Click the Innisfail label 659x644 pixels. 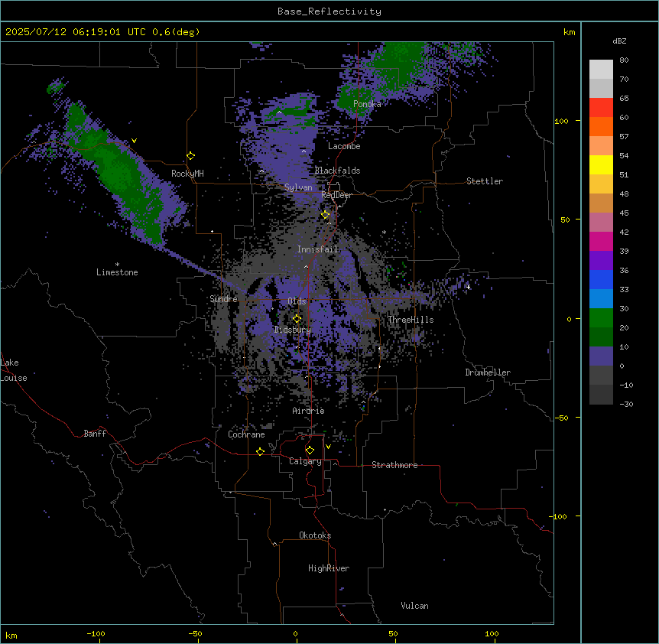point(317,249)
